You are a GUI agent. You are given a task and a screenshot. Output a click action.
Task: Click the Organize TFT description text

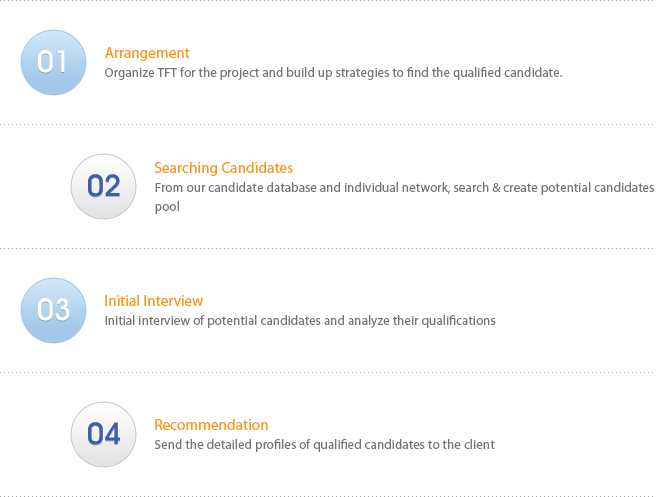coord(333,73)
